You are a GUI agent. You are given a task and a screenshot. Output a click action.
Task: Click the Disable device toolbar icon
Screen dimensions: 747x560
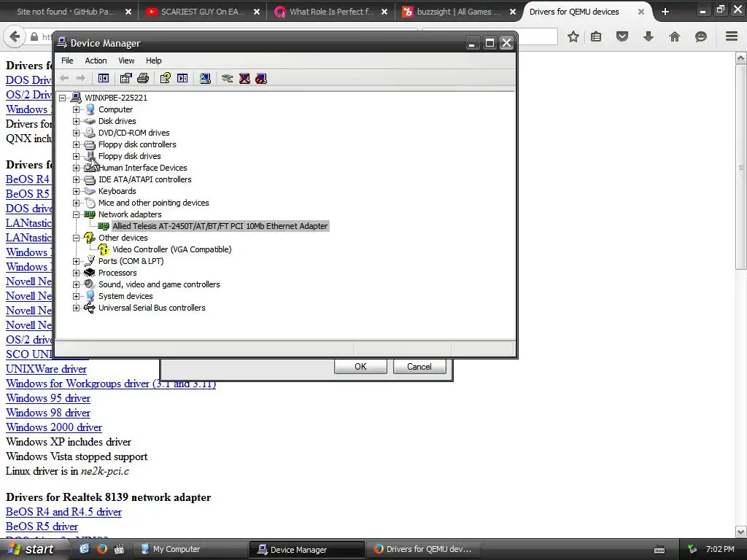coord(261,79)
